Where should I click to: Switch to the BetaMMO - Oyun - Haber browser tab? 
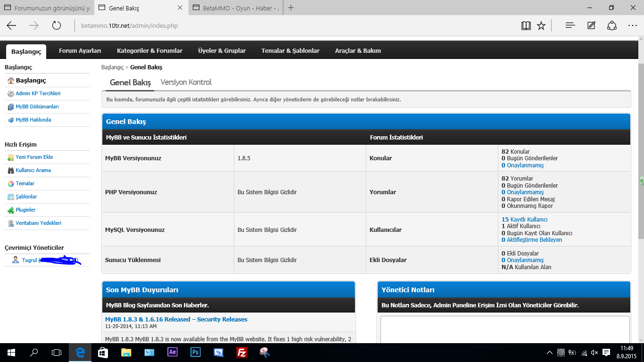pos(235,8)
